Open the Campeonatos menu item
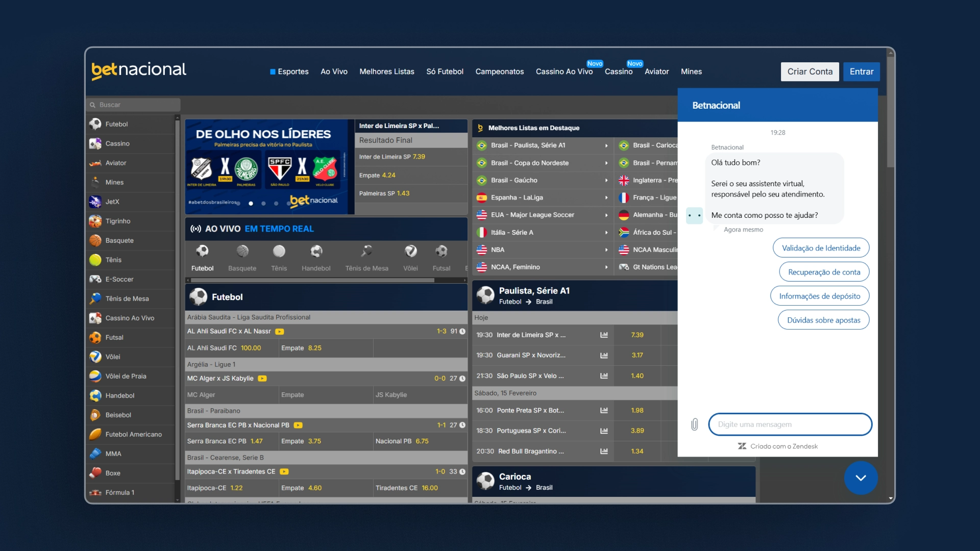980x551 pixels. [x=499, y=72]
